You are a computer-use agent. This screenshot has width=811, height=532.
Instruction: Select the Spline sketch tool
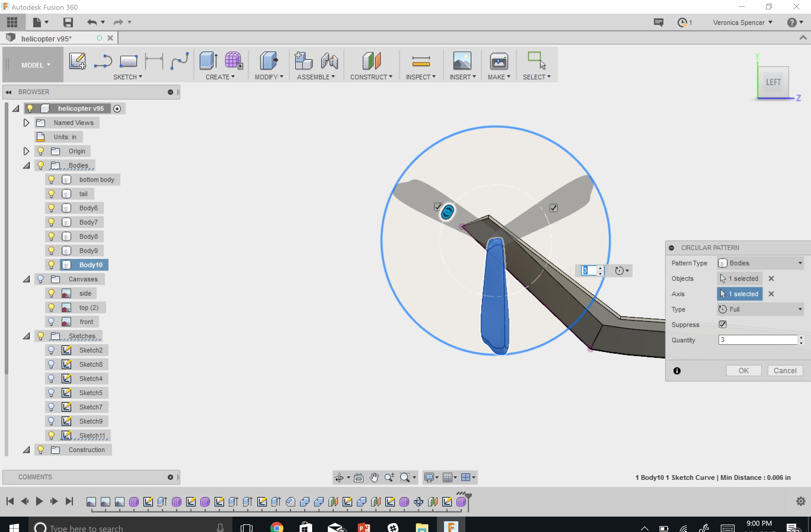point(179,61)
